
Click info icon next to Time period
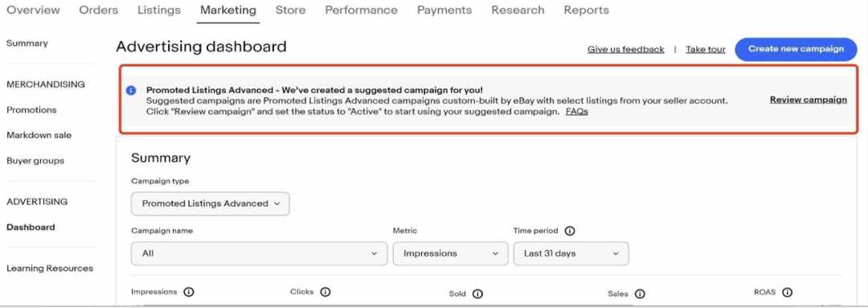click(570, 231)
